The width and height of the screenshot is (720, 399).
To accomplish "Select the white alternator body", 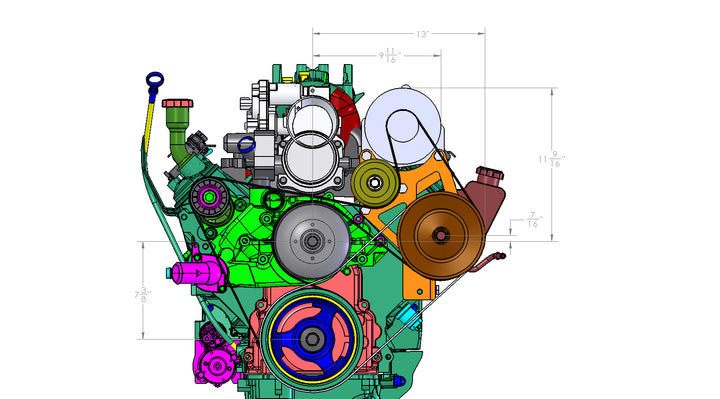I will coord(404,125).
